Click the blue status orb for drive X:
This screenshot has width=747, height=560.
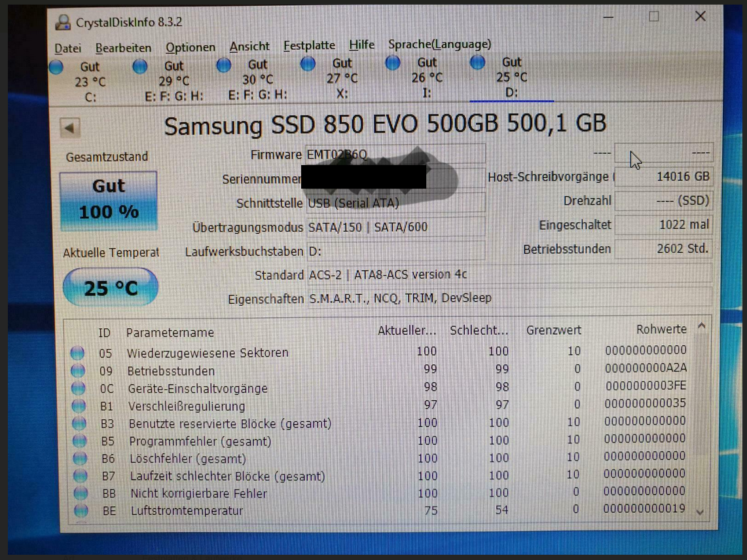point(308,63)
